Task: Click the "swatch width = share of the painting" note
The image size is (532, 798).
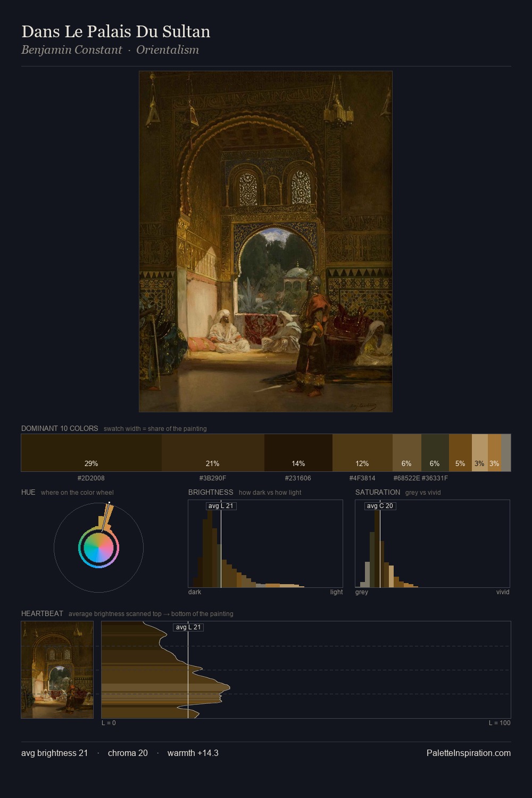Action: click(155, 429)
